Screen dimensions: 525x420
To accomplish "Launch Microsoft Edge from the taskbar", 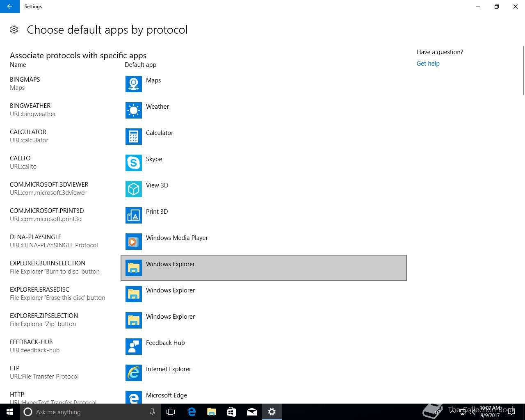I will click(192, 412).
